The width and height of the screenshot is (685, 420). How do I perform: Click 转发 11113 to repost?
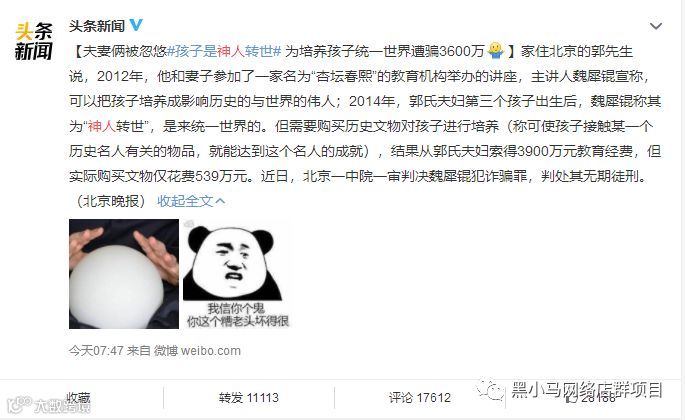point(249,398)
